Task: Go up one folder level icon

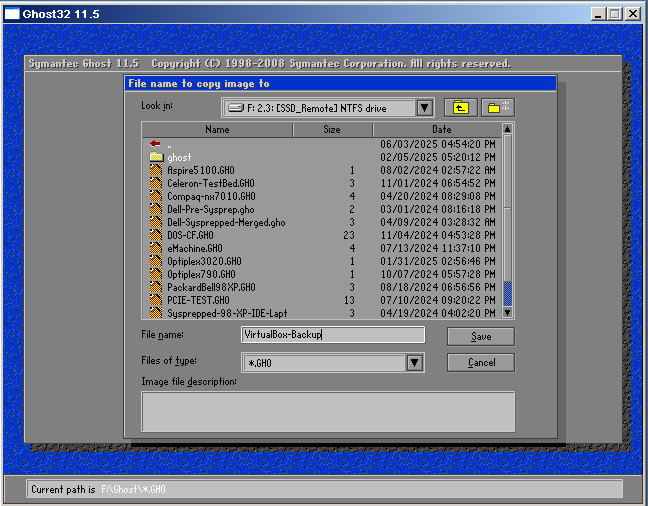Action: coord(460,108)
